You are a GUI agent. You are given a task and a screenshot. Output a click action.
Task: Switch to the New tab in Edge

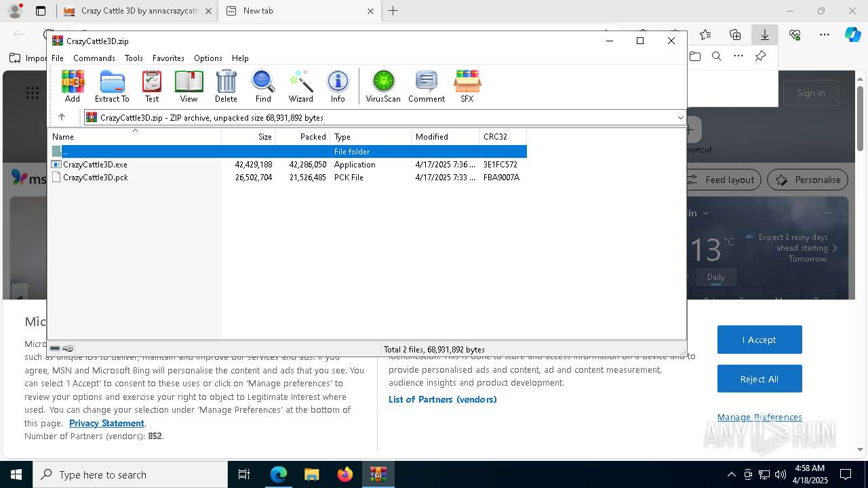click(x=299, y=11)
